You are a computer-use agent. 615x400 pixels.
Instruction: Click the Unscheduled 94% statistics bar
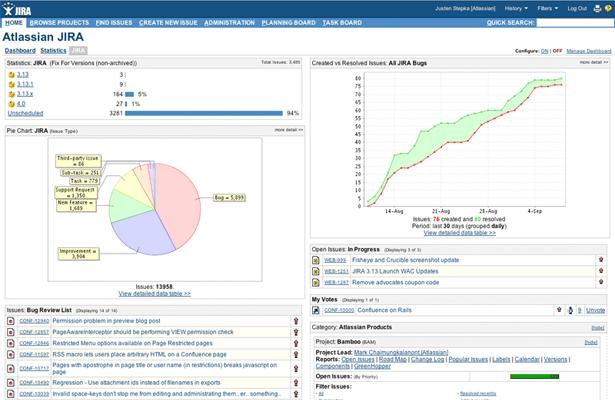(204, 113)
